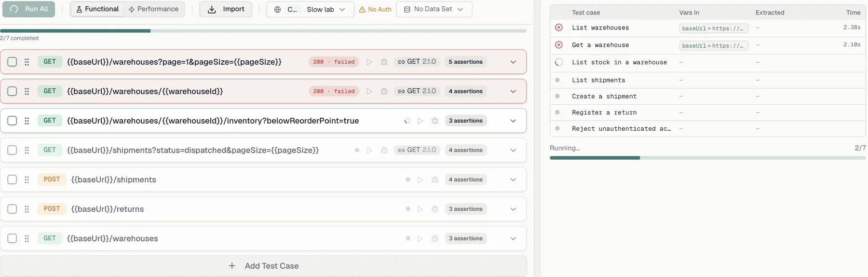
Task: Select List shipments result row
Action: [x=707, y=80]
